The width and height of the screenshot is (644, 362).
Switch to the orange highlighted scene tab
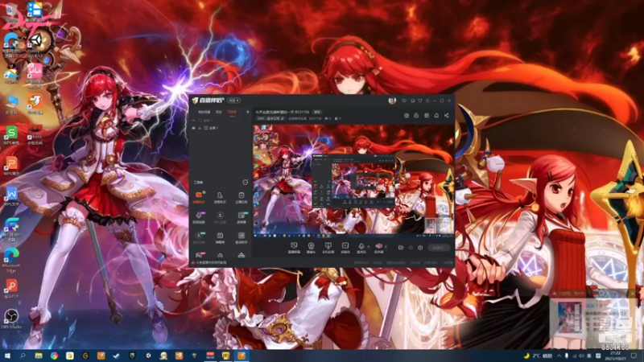point(232,112)
